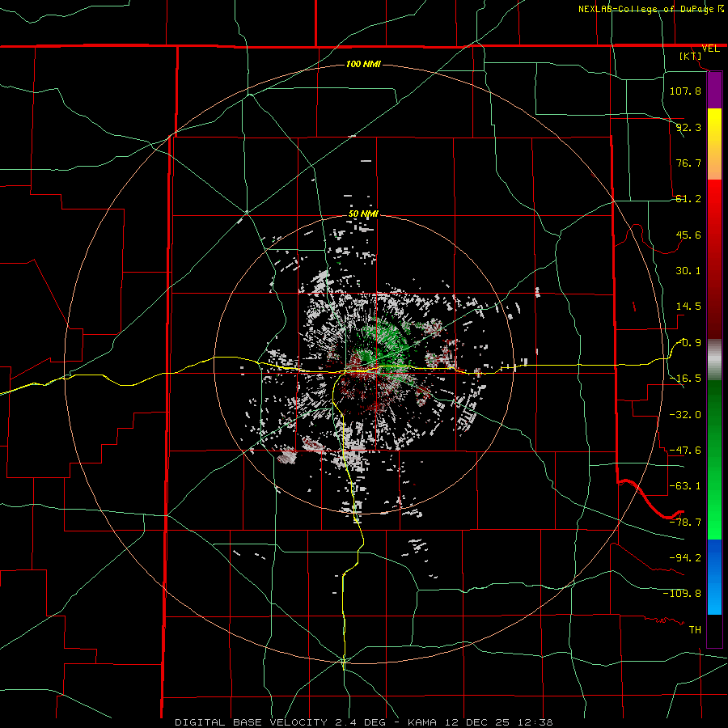
Task: Click the 107.8 velocity scale value
Action: (685, 91)
